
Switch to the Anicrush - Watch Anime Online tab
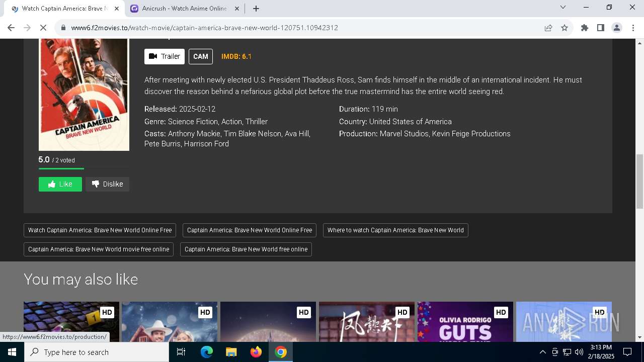point(184,9)
